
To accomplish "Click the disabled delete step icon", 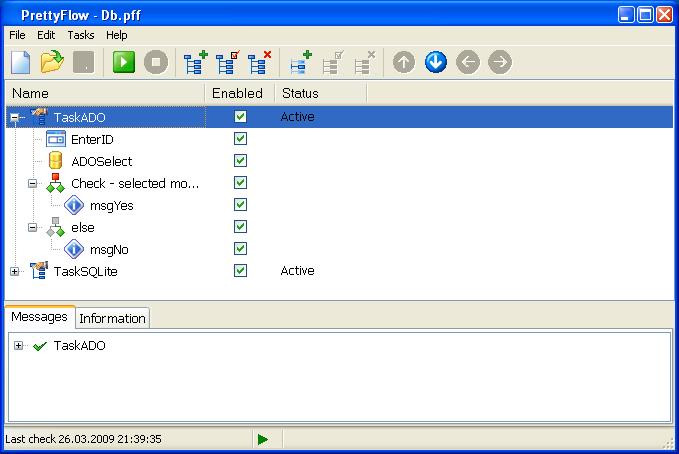I will click(x=365, y=62).
